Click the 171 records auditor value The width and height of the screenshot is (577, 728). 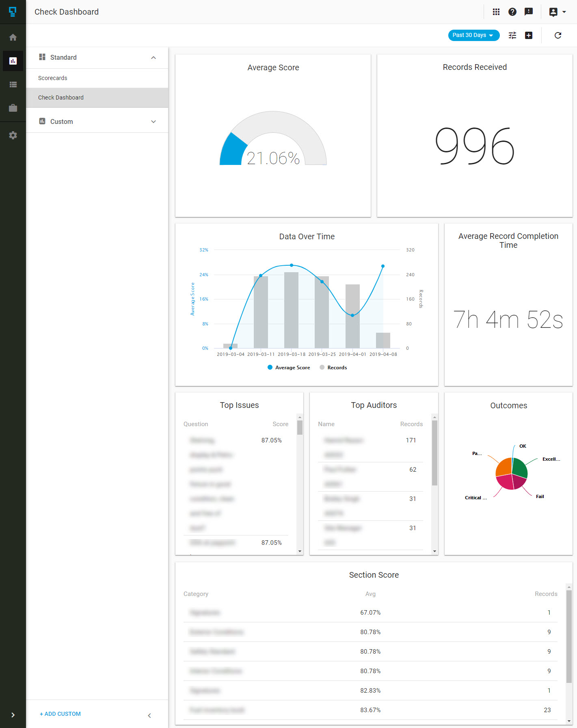coord(411,440)
